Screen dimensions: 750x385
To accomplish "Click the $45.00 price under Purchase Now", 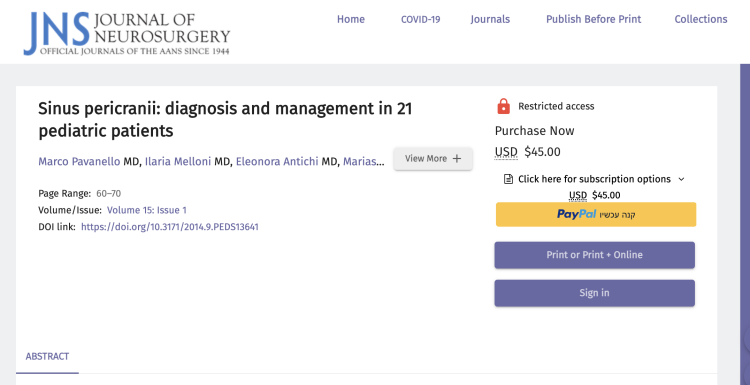I will coord(542,152).
